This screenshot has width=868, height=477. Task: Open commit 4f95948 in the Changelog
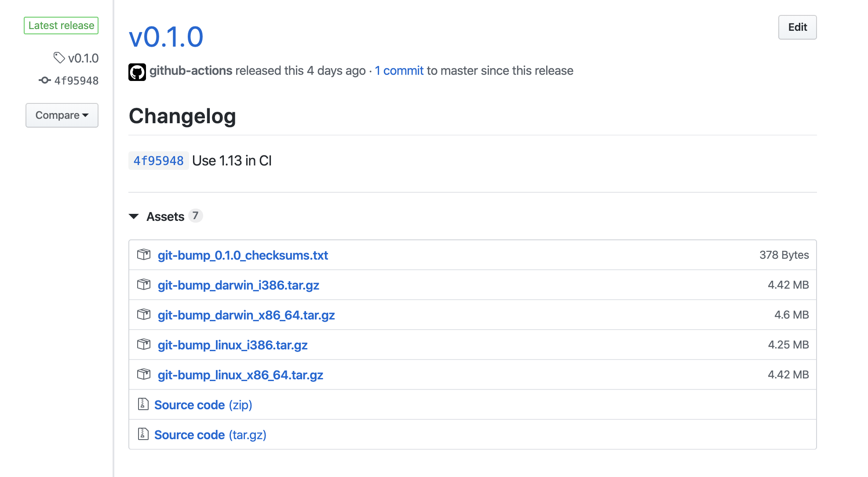click(158, 161)
